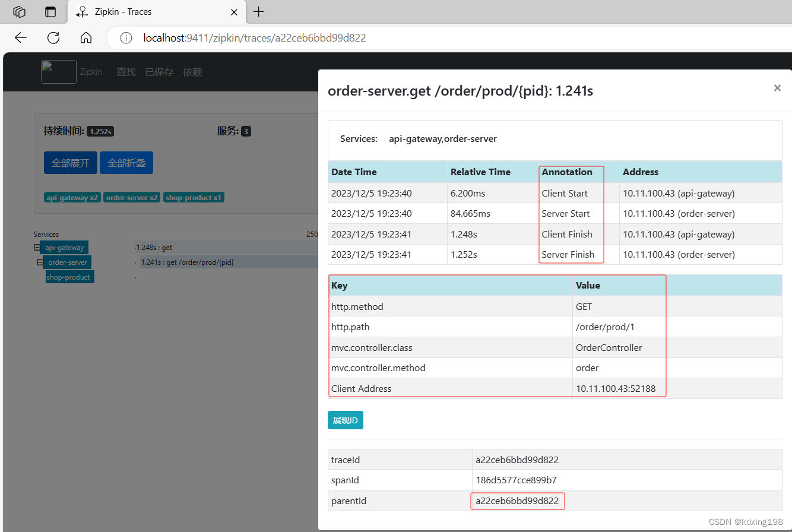Open a new browser tab
This screenshot has height=532, width=792.
259,11
